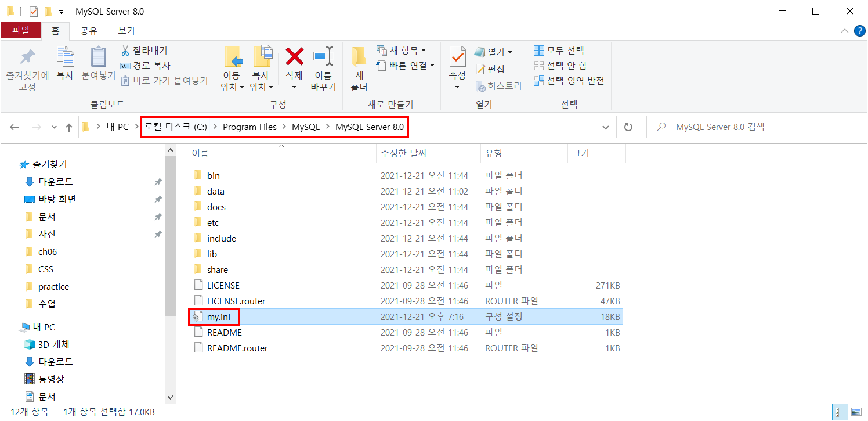Image resolution: width=868 pixels, height=421 pixels.
Task: Click 경로 복사 (Copy path)
Action: (145, 66)
